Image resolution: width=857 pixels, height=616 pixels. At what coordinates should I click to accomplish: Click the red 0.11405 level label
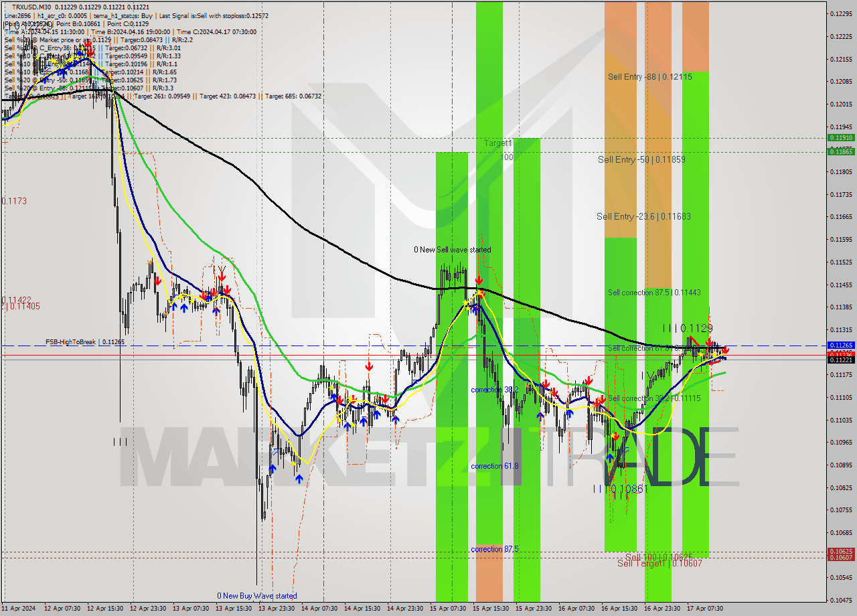[x=22, y=306]
